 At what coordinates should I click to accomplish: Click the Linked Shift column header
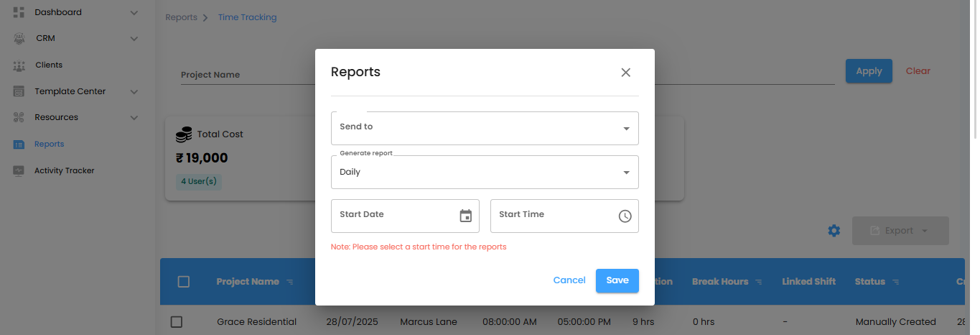point(809,282)
